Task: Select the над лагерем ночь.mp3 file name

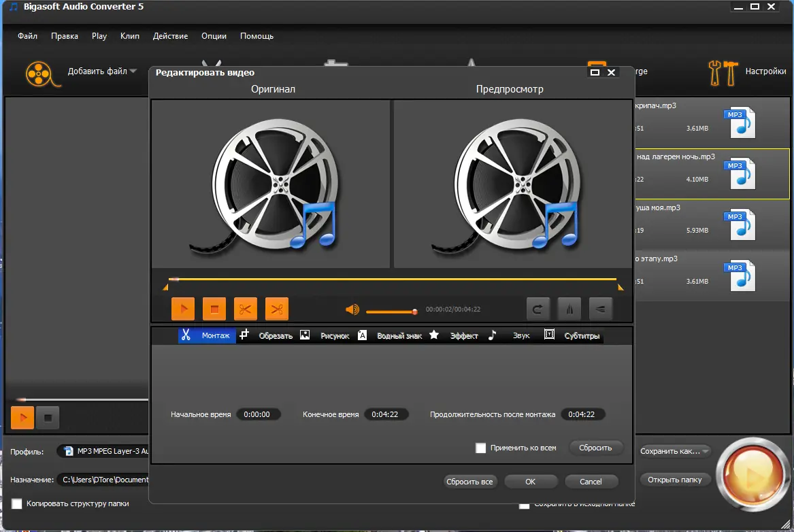Action: pos(676,156)
